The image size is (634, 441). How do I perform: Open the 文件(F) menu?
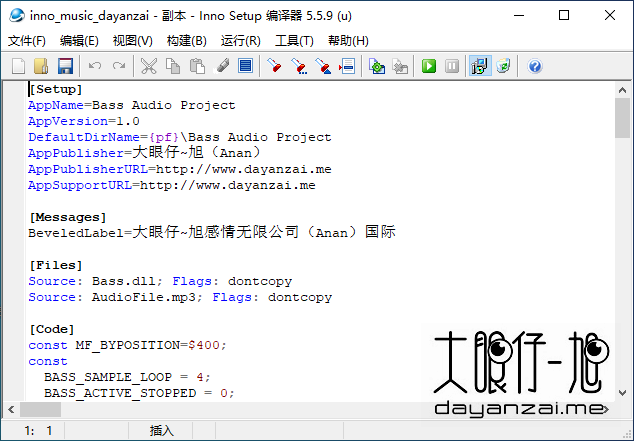pos(27,41)
